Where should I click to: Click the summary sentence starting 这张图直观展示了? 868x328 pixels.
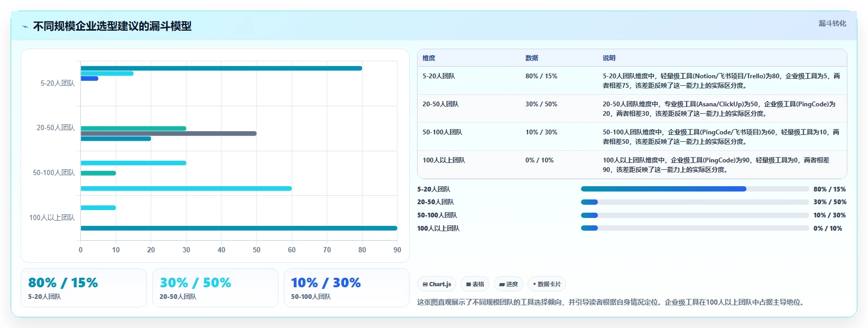pyautogui.click(x=612, y=303)
